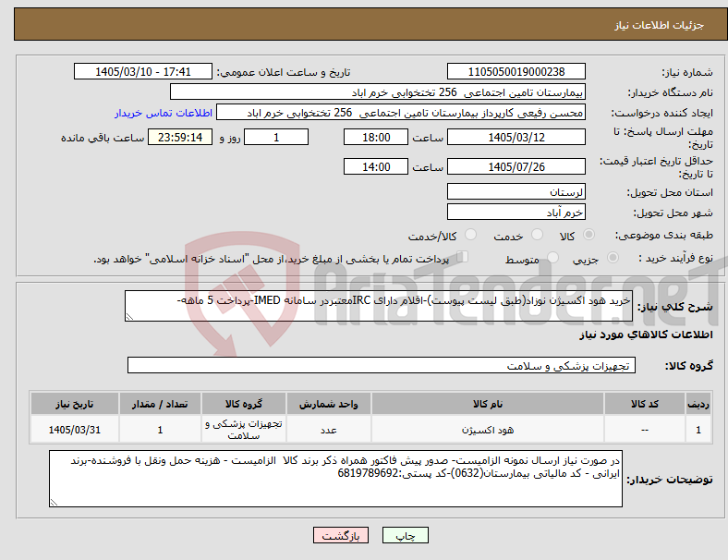Image resolution: width=728 pixels, height=560 pixels.
Task: Click the شماره نیاز field 1105050019000238
Action: [x=516, y=71]
